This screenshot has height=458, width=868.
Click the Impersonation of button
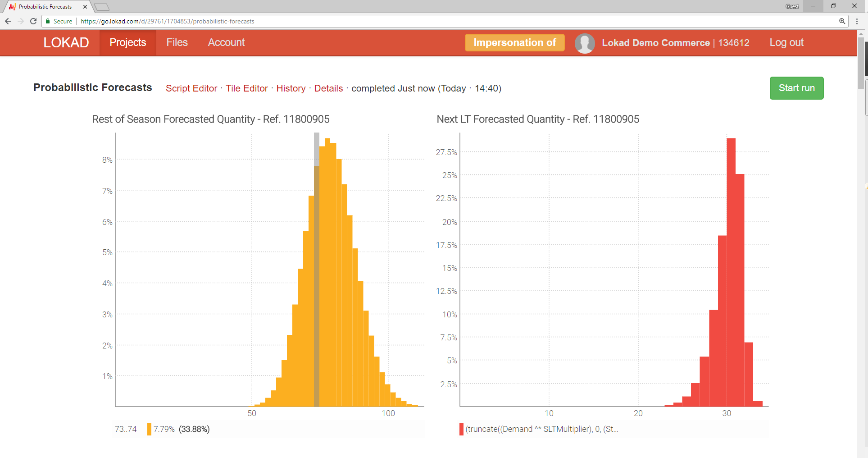pos(514,42)
